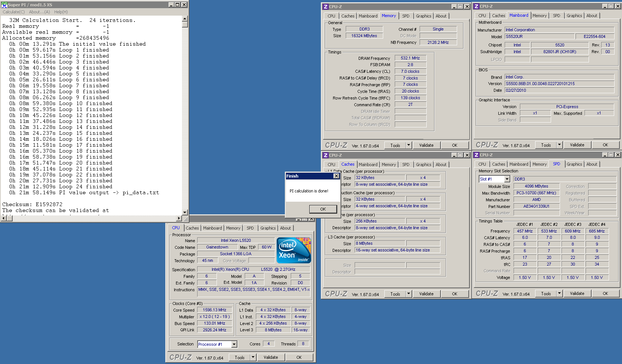This screenshot has width=622, height=364.
Task: Open Graphics tab in bottom CPU window
Action: coord(268,228)
